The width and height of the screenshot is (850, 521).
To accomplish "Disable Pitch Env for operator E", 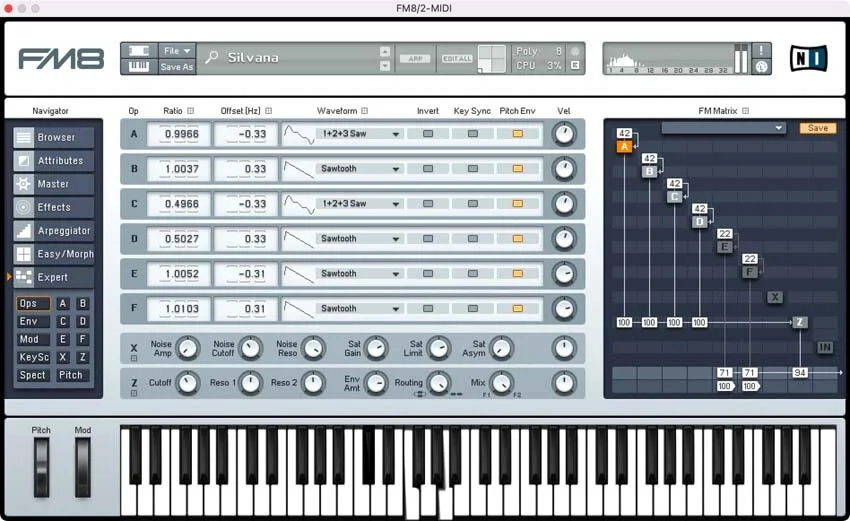I will 518,273.
